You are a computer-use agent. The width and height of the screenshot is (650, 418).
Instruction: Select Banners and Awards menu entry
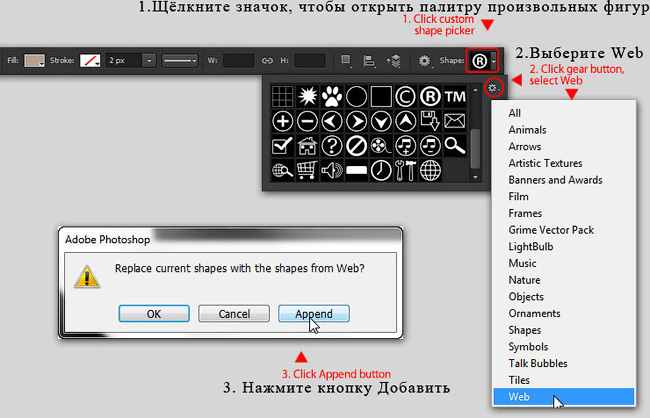point(555,180)
